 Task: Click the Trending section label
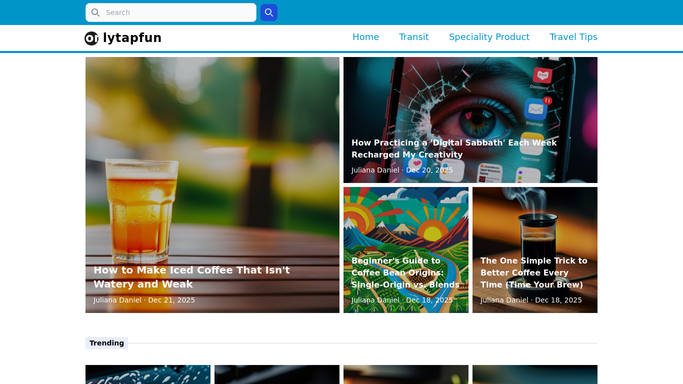pos(107,343)
